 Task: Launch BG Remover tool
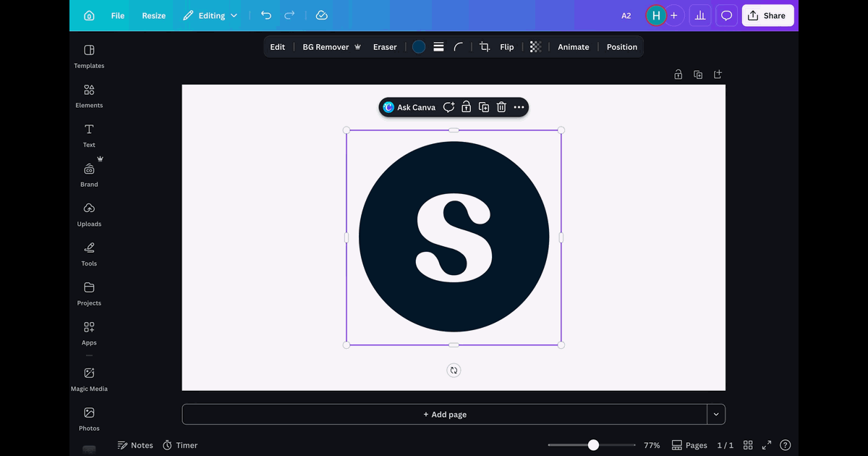(x=331, y=47)
